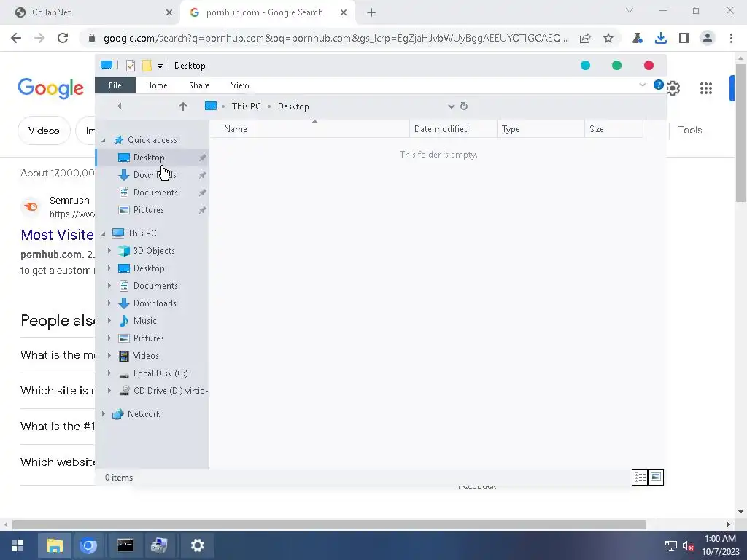Image resolution: width=747 pixels, height=560 pixels.
Task: Collapse the This PC tree node
Action: (x=104, y=234)
